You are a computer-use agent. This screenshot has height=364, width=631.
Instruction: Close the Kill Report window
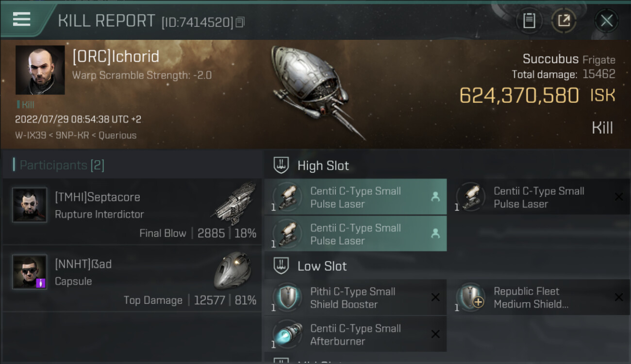(607, 20)
